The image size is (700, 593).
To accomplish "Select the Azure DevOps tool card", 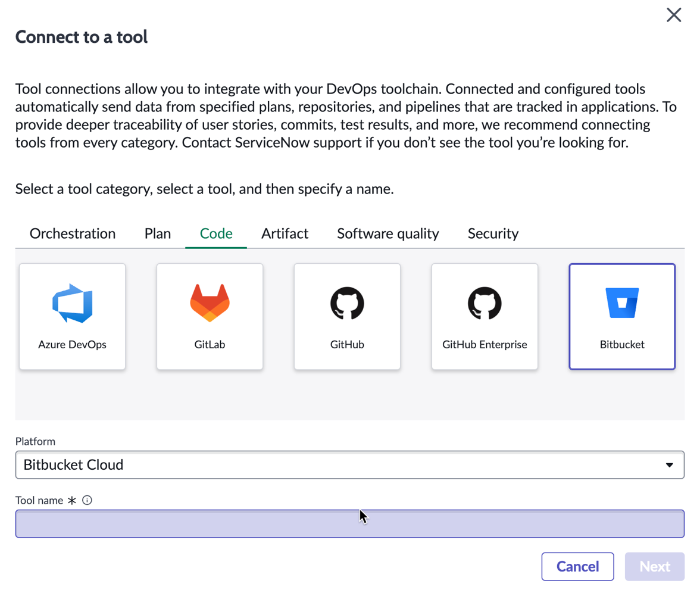I will click(73, 317).
